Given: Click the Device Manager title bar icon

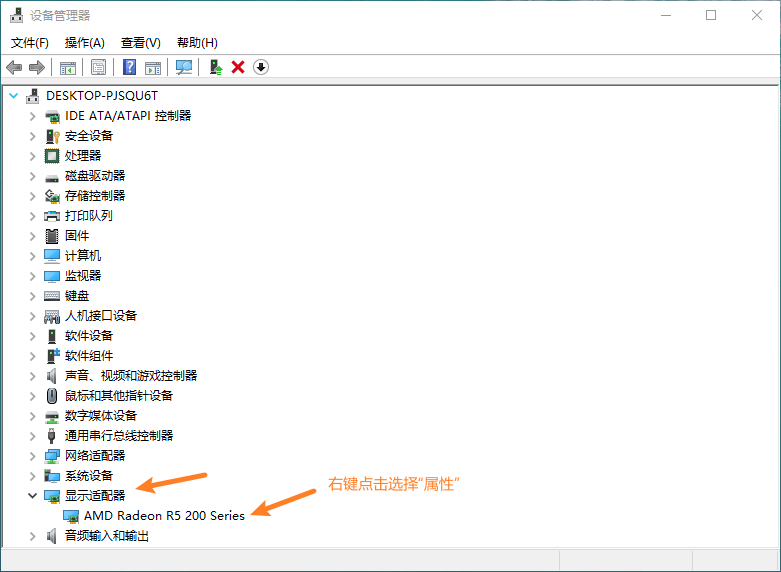Looking at the screenshot, I should pos(16,15).
